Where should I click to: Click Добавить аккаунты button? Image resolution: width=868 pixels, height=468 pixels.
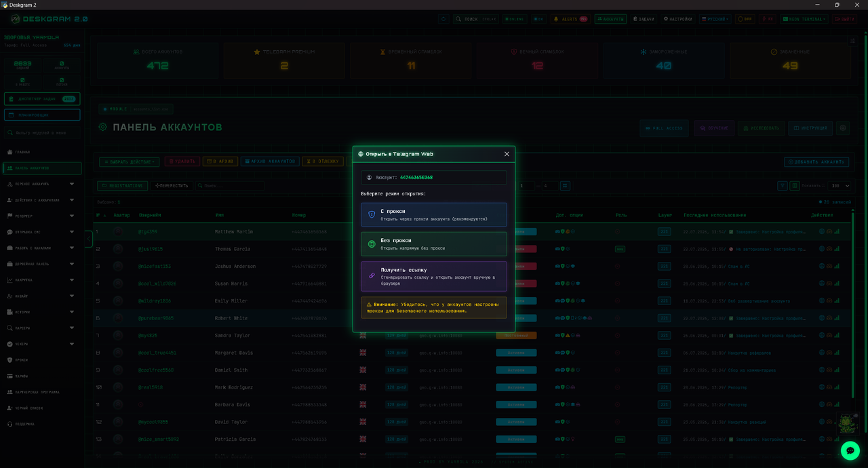(x=817, y=162)
